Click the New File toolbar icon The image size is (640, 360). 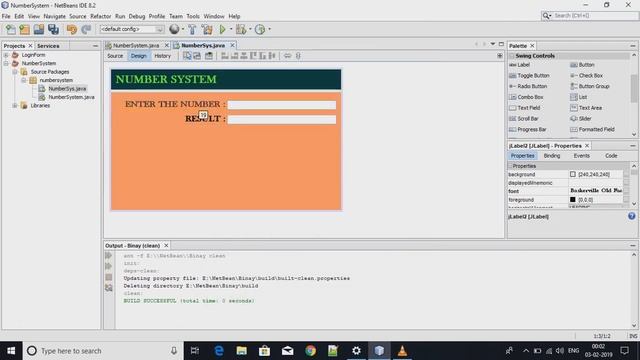(x=10, y=29)
